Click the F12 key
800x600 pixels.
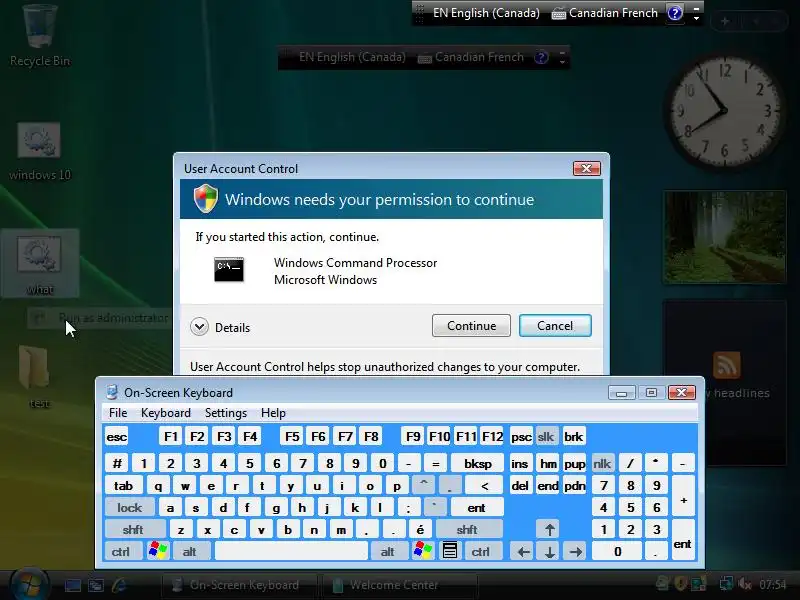[492, 437]
